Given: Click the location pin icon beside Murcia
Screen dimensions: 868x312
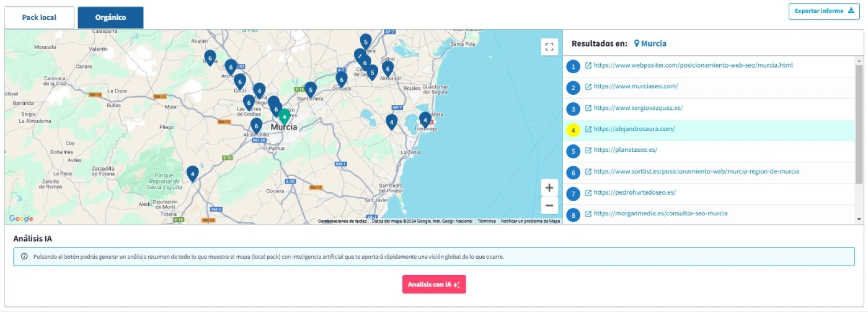Looking at the screenshot, I should click(x=637, y=44).
